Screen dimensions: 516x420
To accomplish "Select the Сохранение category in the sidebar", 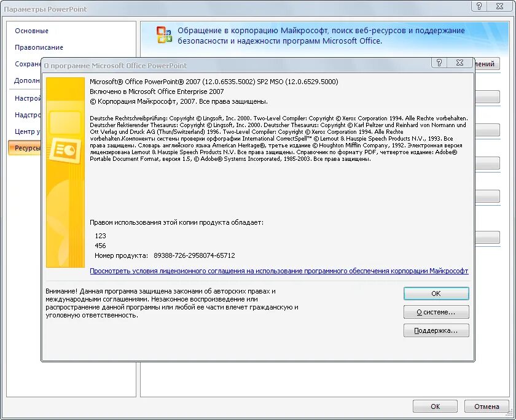I will pyautogui.click(x=28, y=64).
